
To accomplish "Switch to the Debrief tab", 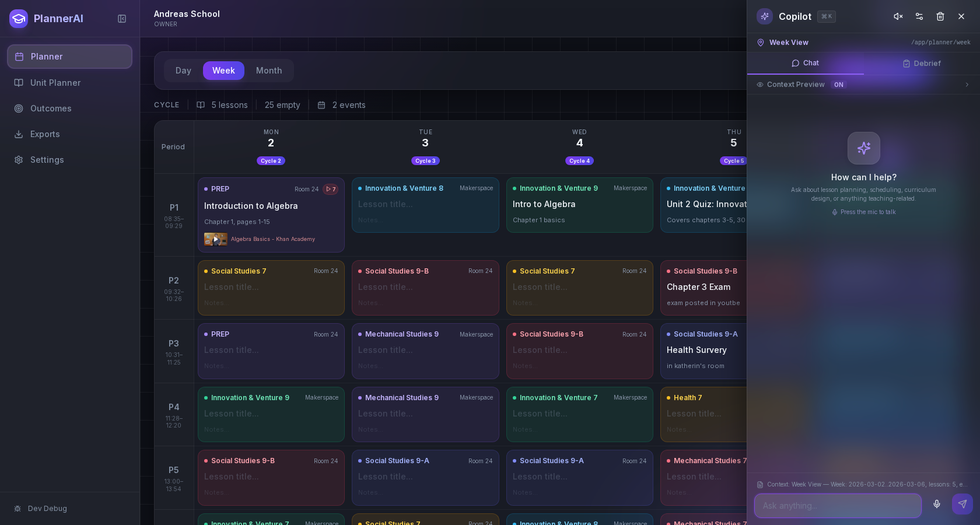I will click(x=922, y=64).
